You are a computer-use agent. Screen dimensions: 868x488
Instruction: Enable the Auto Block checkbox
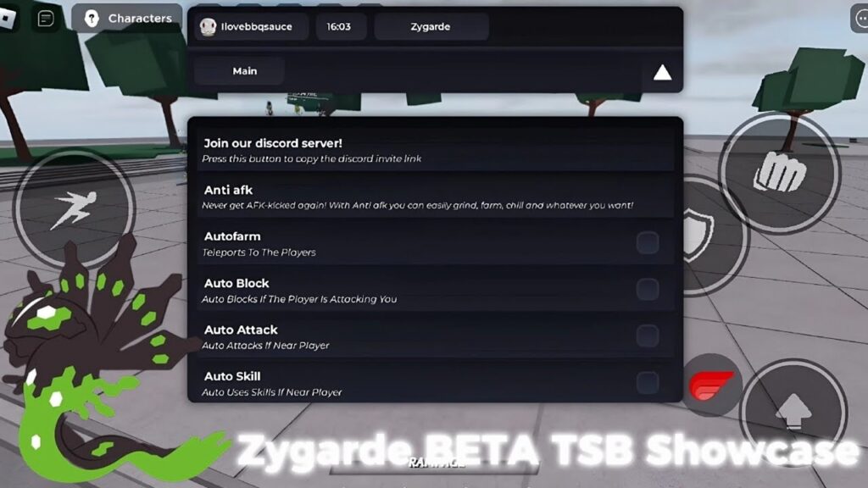[x=647, y=290]
